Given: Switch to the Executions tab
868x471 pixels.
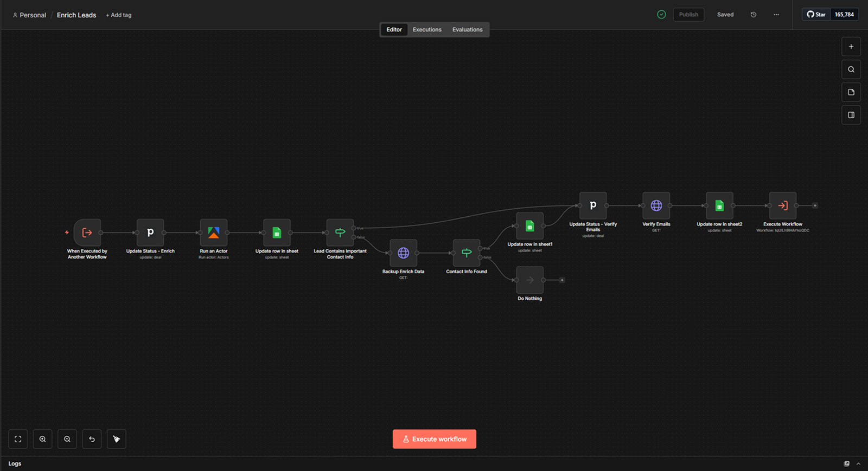Looking at the screenshot, I should pos(427,30).
